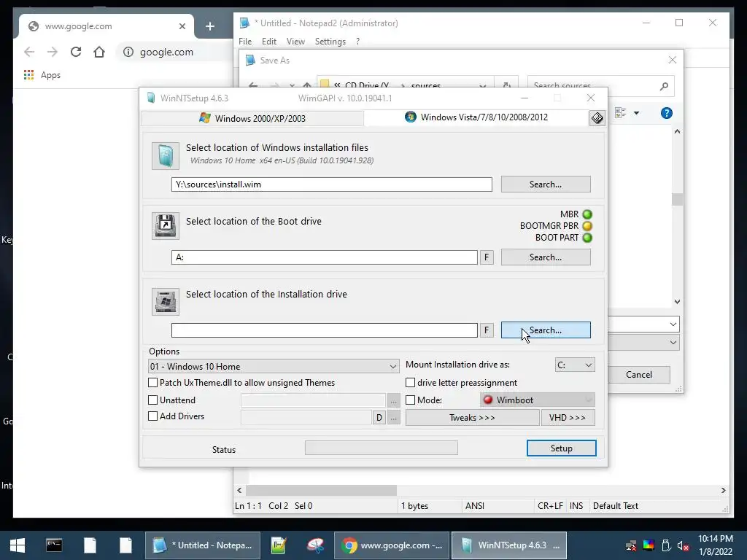Click the search magnifier in Save As dialog

click(x=664, y=86)
